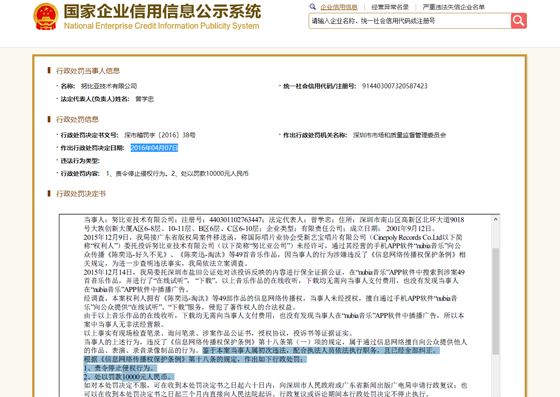Click the 国家企业信用信息公示系统 title
Screen dimensions: 560x397
coord(162,11)
